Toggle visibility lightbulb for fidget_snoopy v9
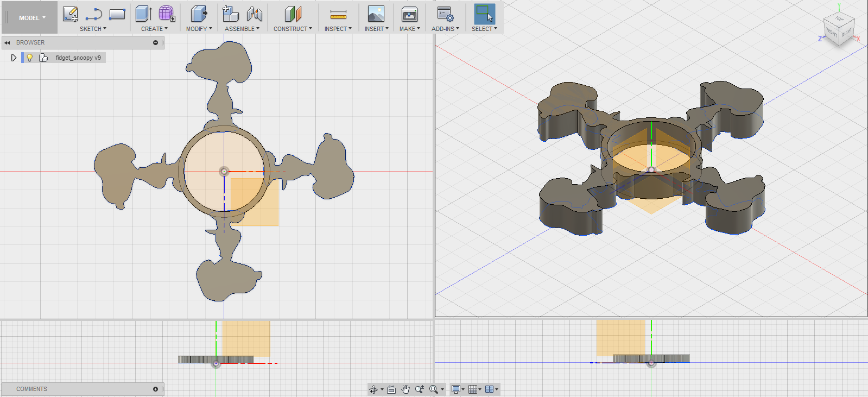This screenshot has height=397, width=868. coord(30,58)
